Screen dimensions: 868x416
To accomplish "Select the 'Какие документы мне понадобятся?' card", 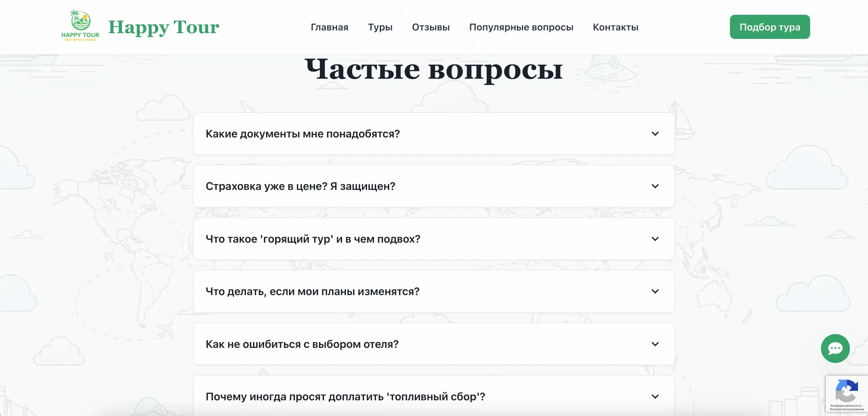I will click(433, 134).
